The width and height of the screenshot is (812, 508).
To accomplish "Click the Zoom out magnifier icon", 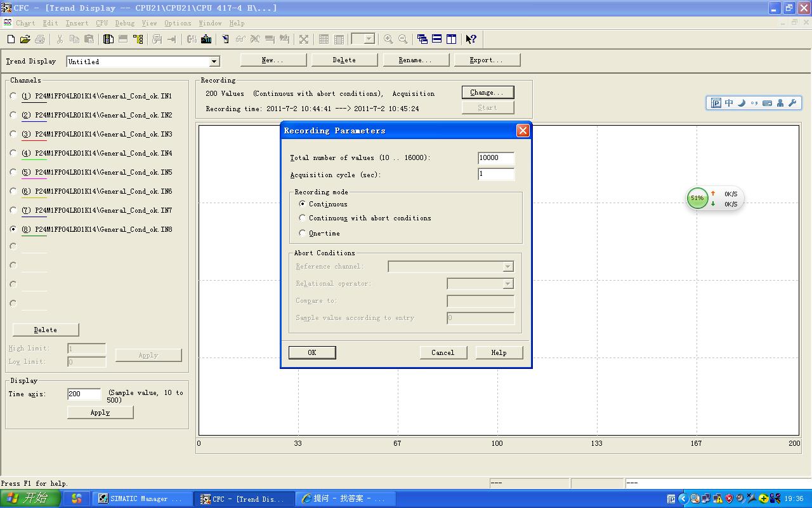I will [x=403, y=39].
